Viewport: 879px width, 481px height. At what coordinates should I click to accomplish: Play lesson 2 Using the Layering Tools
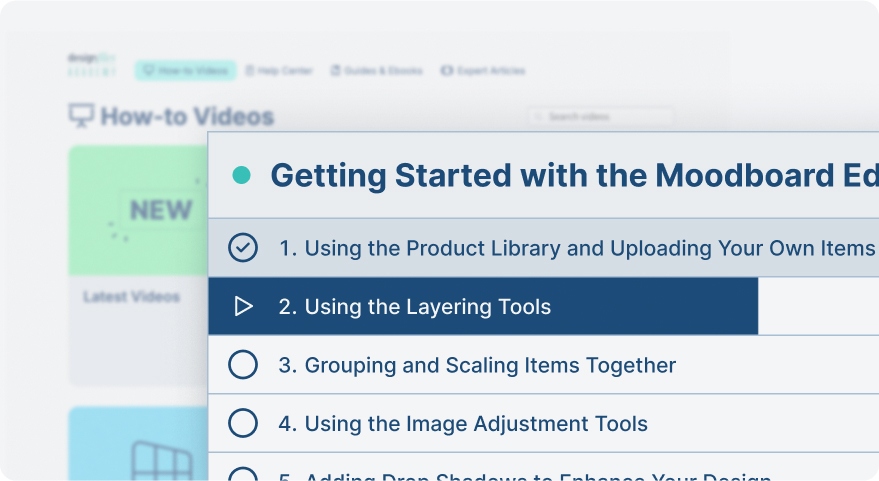point(414,307)
